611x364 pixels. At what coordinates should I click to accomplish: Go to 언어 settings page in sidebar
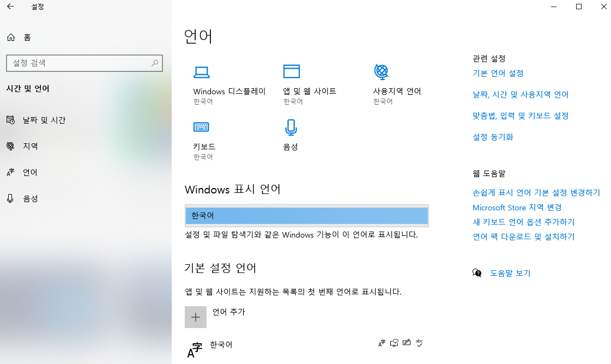[x=30, y=172]
